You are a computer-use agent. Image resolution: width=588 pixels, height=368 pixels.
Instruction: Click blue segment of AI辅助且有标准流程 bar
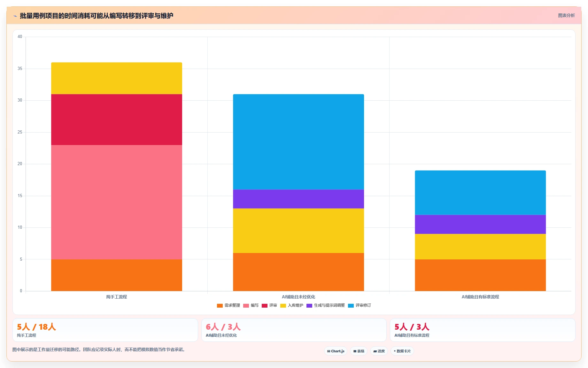coord(480,193)
